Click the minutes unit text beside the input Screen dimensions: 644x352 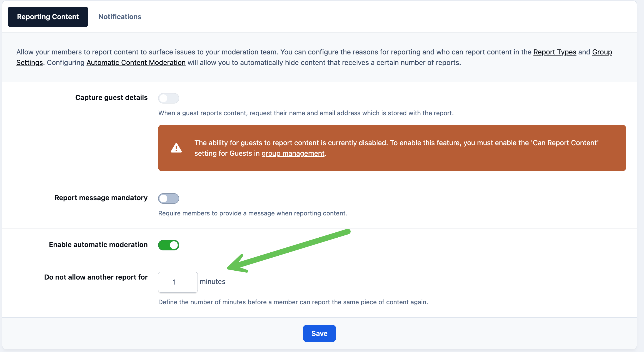click(x=213, y=281)
